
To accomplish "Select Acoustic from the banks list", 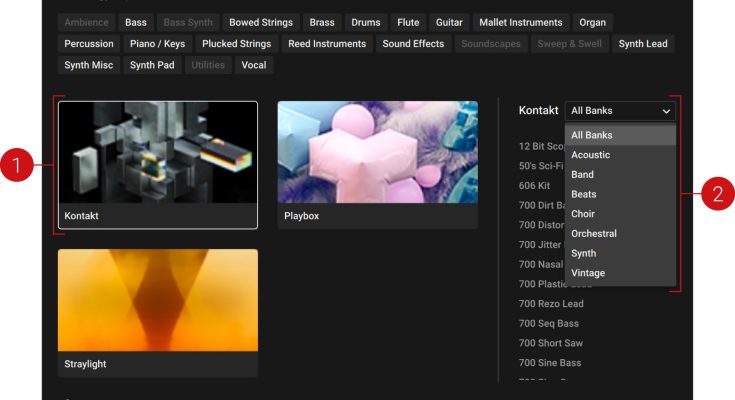I will 590,155.
